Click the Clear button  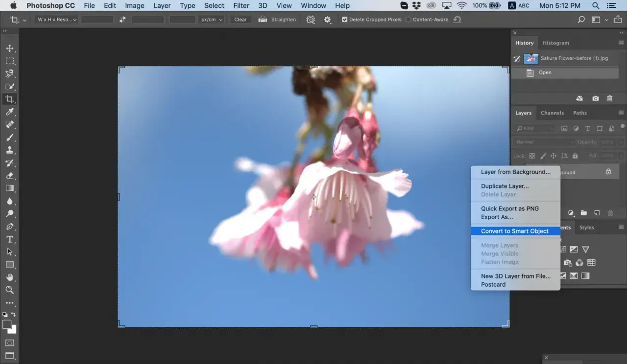click(241, 20)
